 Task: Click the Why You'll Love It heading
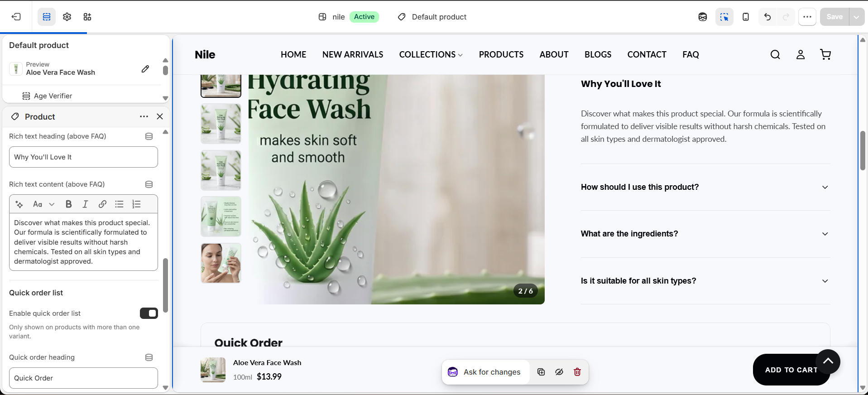(x=621, y=84)
